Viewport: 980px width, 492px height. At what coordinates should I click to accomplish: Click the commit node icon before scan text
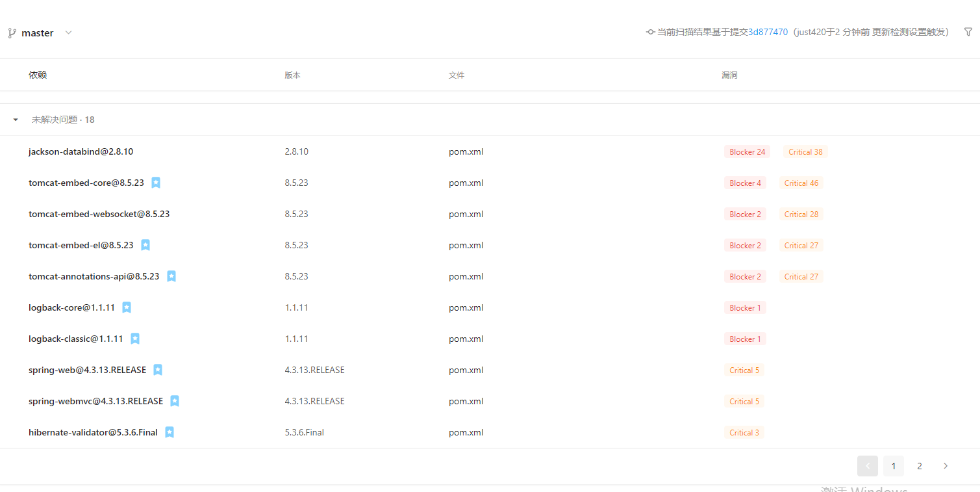click(651, 32)
